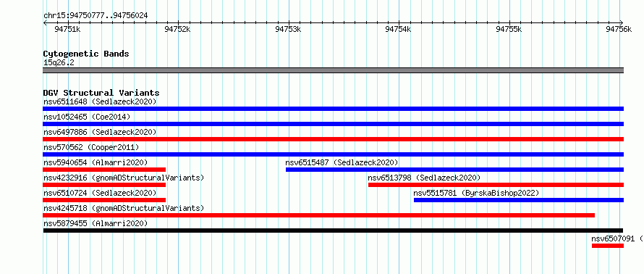Click the blue bar for nsv1052465
Screen dimensions: 644x274
tap(333, 124)
